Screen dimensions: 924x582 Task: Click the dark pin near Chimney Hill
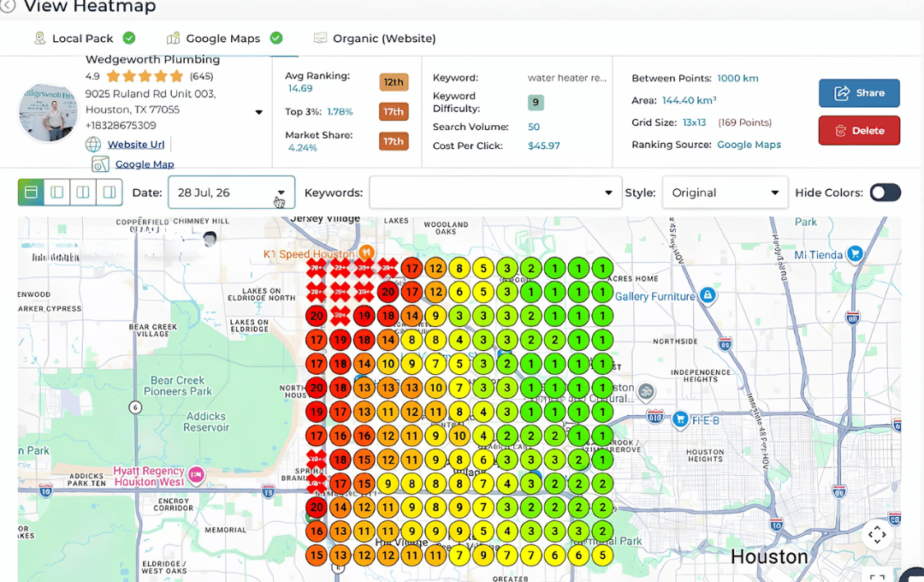pos(210,239)
